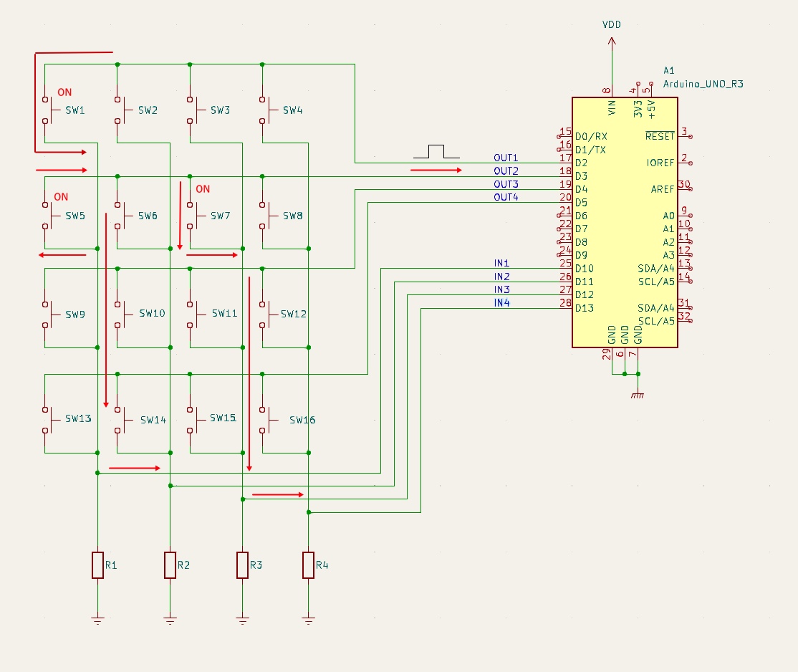Select the A1 reference designator text

(668, 71)
